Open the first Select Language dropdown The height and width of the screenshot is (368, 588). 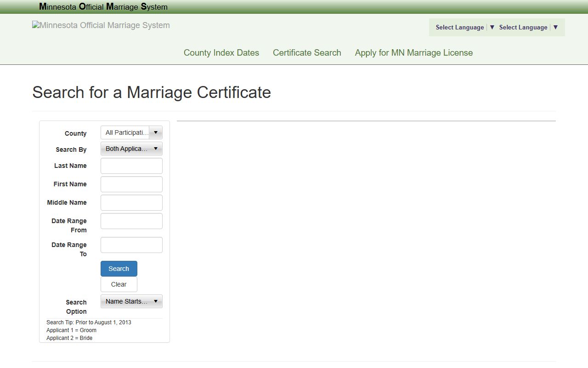point(465,27)
